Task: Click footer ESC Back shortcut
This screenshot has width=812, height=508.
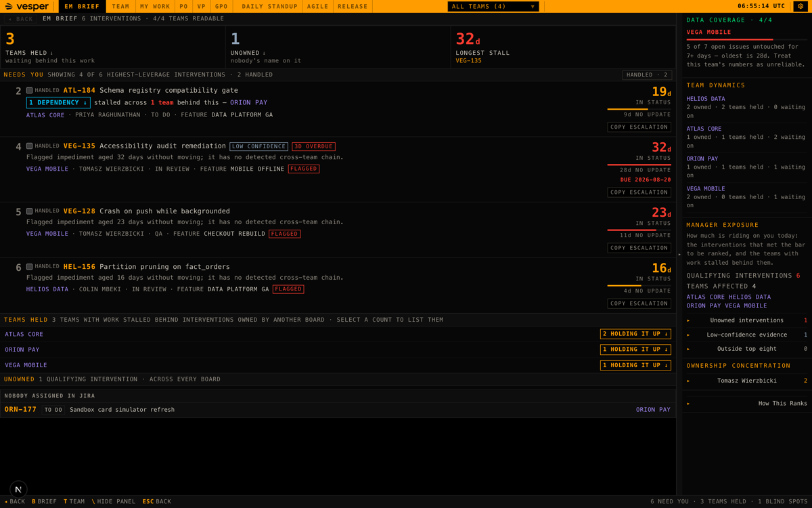Action: (x=156, y=501)
